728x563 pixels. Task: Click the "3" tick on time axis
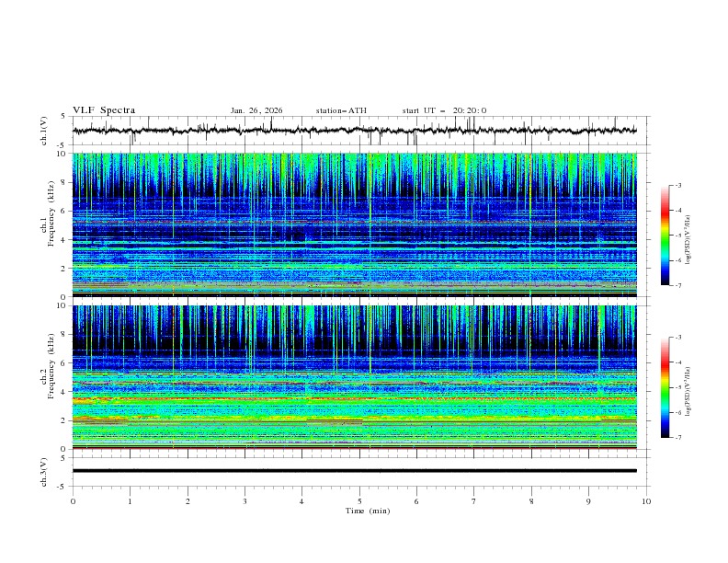(x=245, y=501)
